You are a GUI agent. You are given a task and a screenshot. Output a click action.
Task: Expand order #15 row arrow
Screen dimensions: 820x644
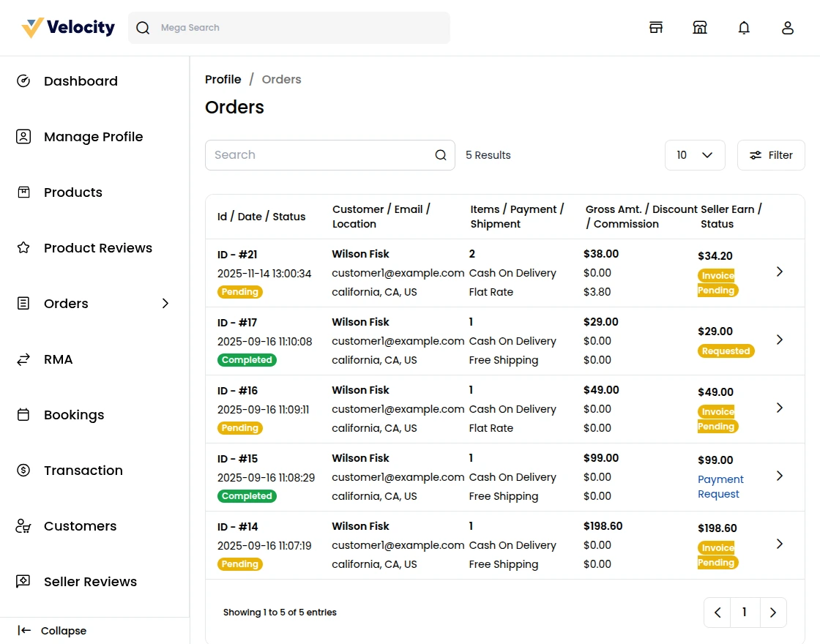[x=780, y=476]
